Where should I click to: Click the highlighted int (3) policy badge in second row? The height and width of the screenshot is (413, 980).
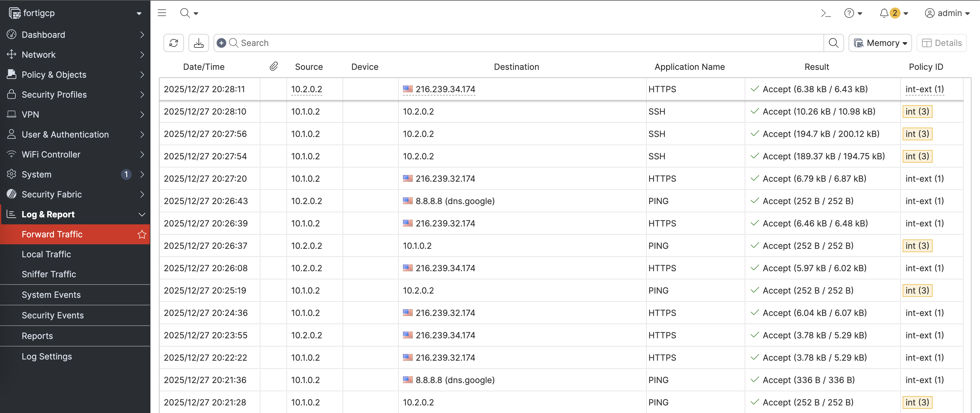[x=917, y=112]
